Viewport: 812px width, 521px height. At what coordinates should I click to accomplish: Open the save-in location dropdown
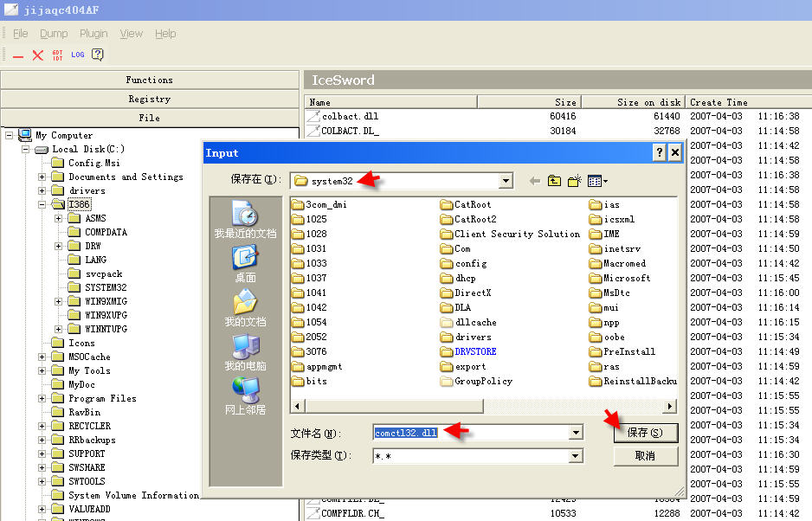click(x=506, y=181)
